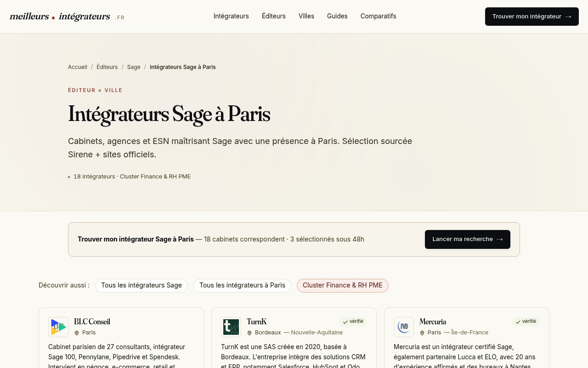The height and width of the screenshot is (368, 588).
Task: Click the text 18 intégrateurs · Cluster Finance & RH PME
Action: [132, 177]
